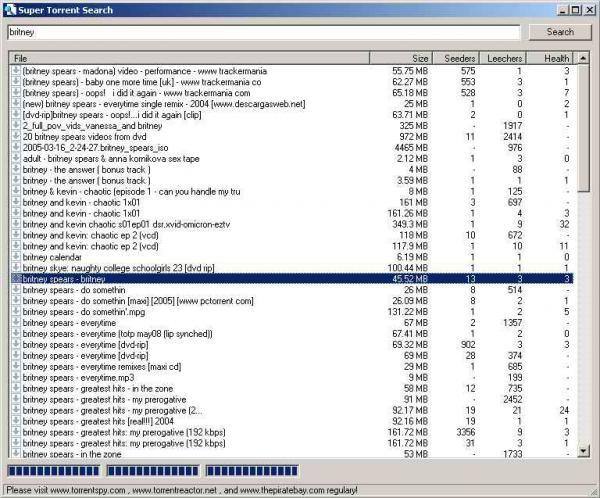Click download icon for 'greatest hits - in the zone'

coord(16,388)
